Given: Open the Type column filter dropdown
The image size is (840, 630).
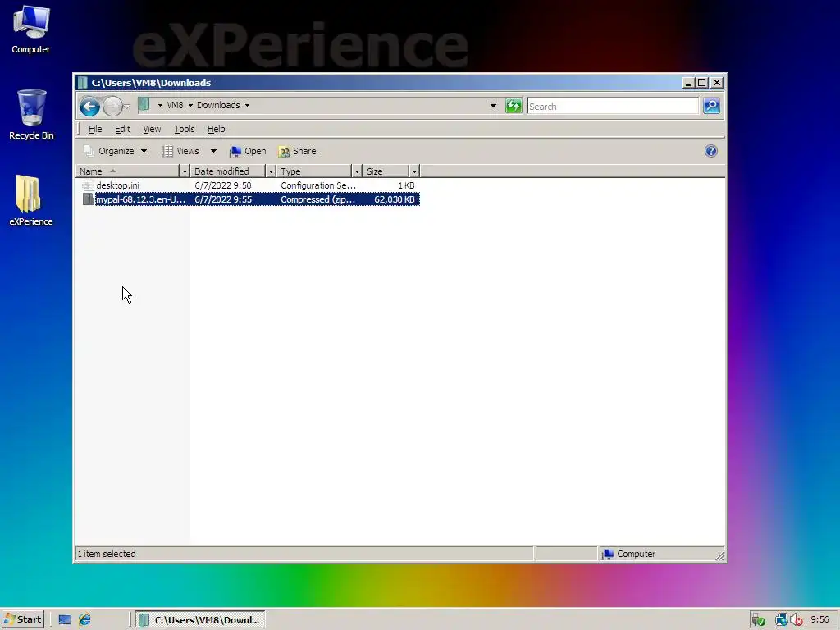Looking at the screenshot, I should 357,171.
